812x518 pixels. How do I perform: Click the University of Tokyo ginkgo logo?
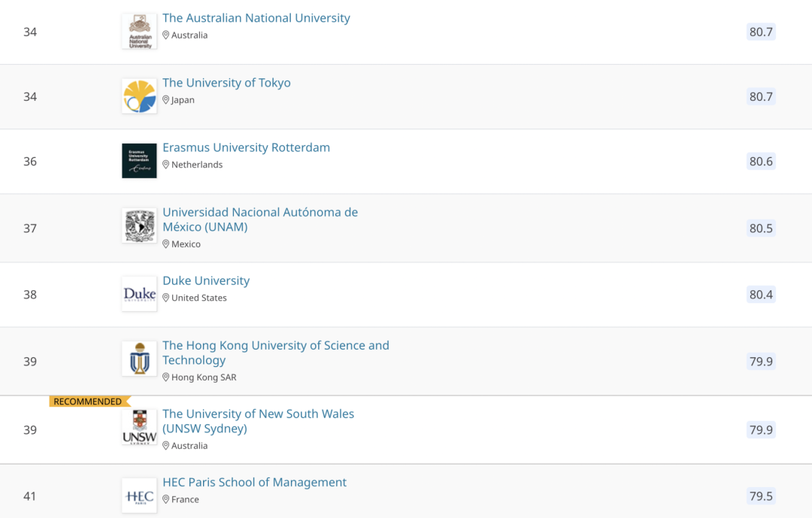[x=139, y=96]
